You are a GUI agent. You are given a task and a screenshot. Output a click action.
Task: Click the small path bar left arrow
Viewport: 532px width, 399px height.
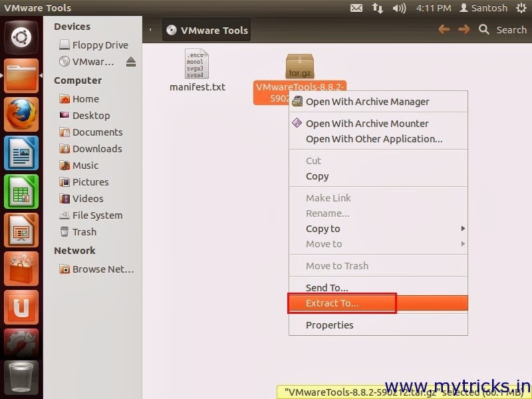pyautogui.click(x=150, y=30)
